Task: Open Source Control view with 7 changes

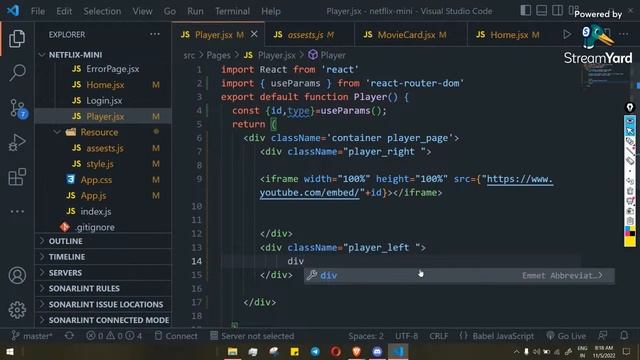Action: click(18, 109)
